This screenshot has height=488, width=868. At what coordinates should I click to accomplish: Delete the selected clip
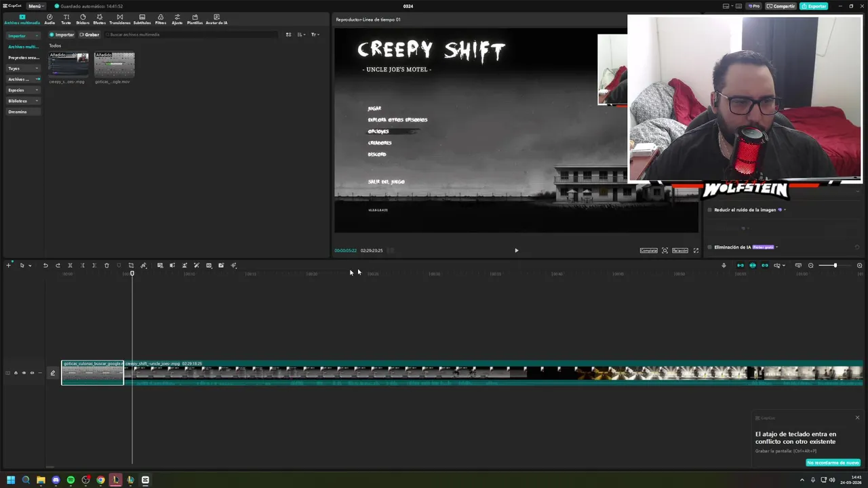pos(106,266)
